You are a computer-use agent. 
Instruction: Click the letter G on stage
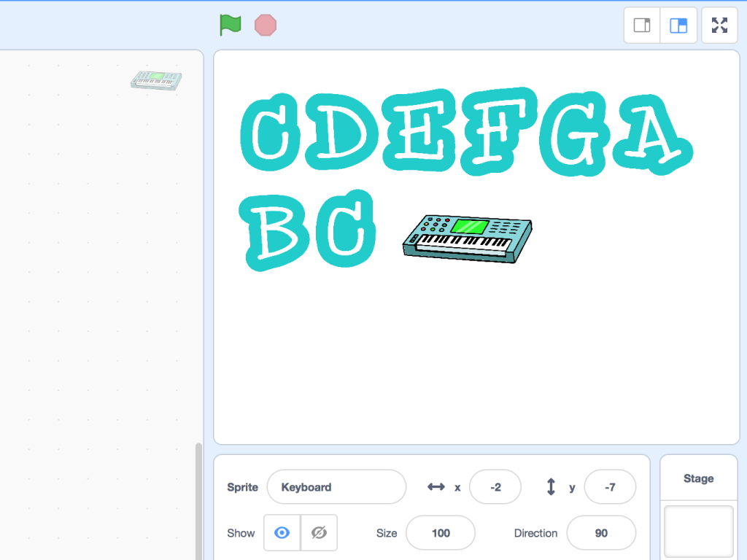(576, 134)
